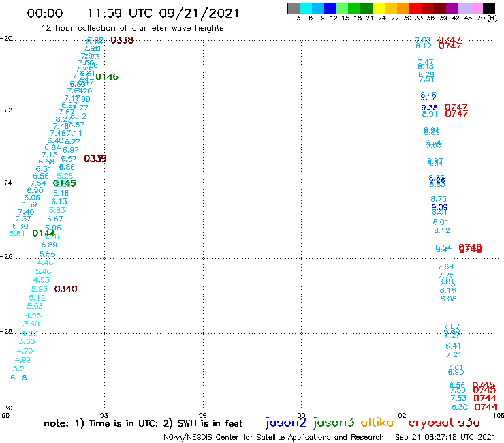Click the '24' color scale label
Screen dimensions: 504x443
click(382, 18)
